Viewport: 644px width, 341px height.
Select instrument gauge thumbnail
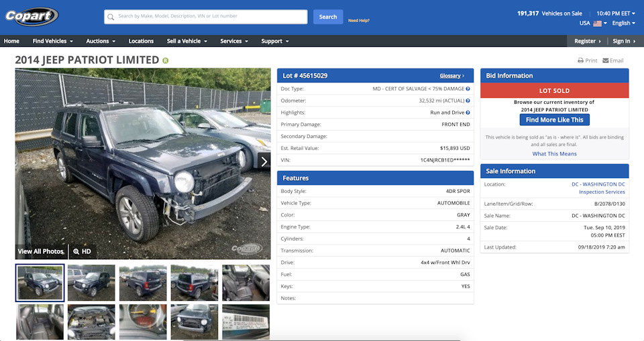coord(143,322)
